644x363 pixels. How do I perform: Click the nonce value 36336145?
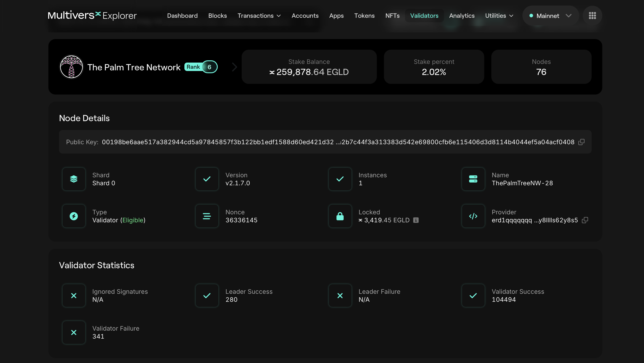tap(241, 220)
